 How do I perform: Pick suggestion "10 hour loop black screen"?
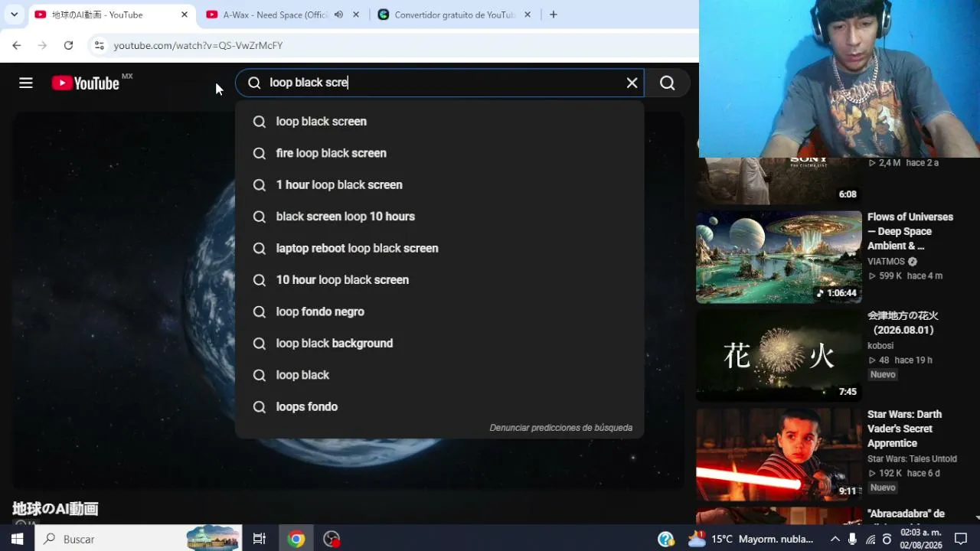coord(439,280)
